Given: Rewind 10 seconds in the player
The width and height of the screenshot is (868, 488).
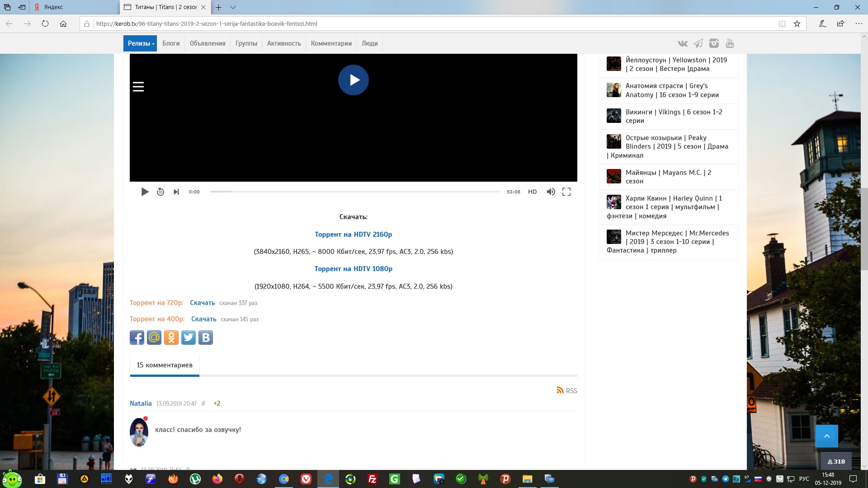Looking at the screenshot, I should (160, 192).
